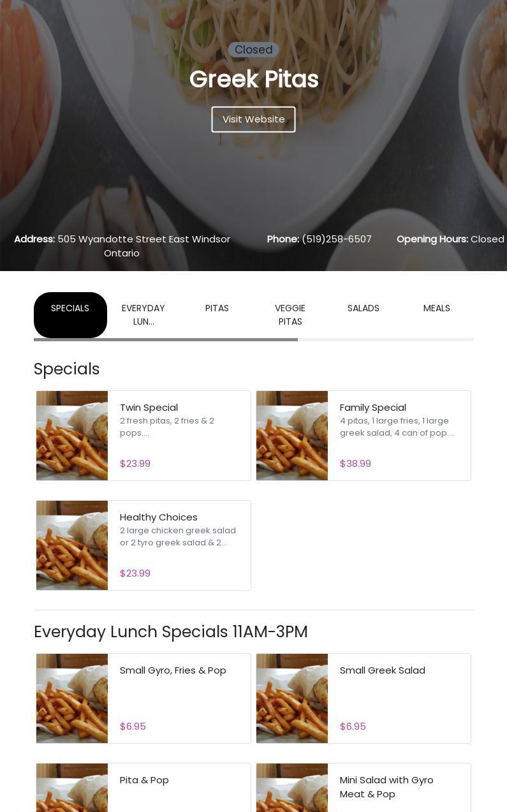Select the Specials category tab
Screen dimensions: 507x812
70,315
